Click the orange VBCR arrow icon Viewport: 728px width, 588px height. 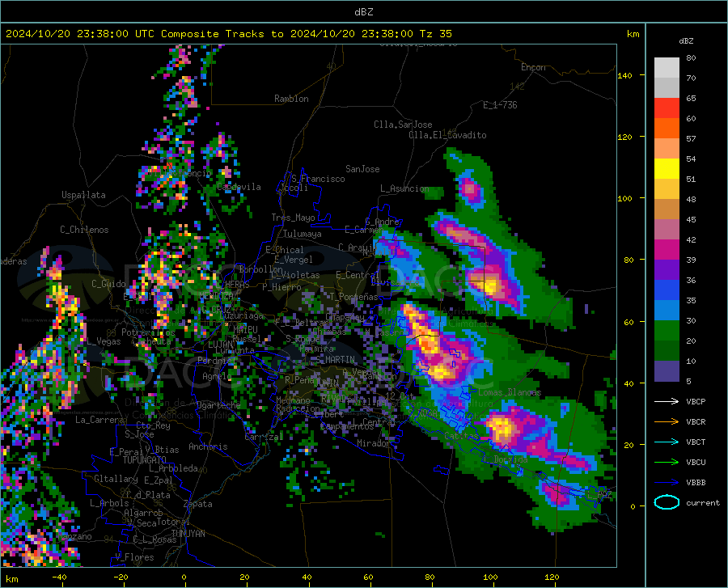coord(667,422)
